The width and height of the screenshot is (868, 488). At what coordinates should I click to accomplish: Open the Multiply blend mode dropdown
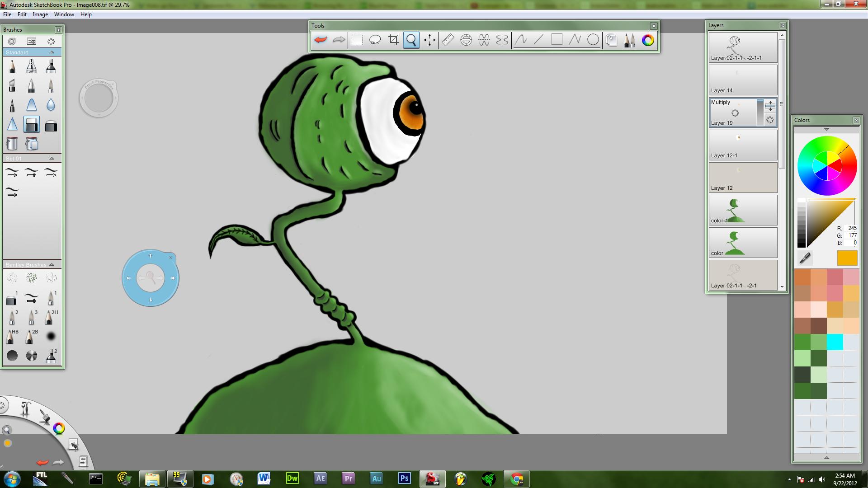pyautogui.click(x=721, y=102)
